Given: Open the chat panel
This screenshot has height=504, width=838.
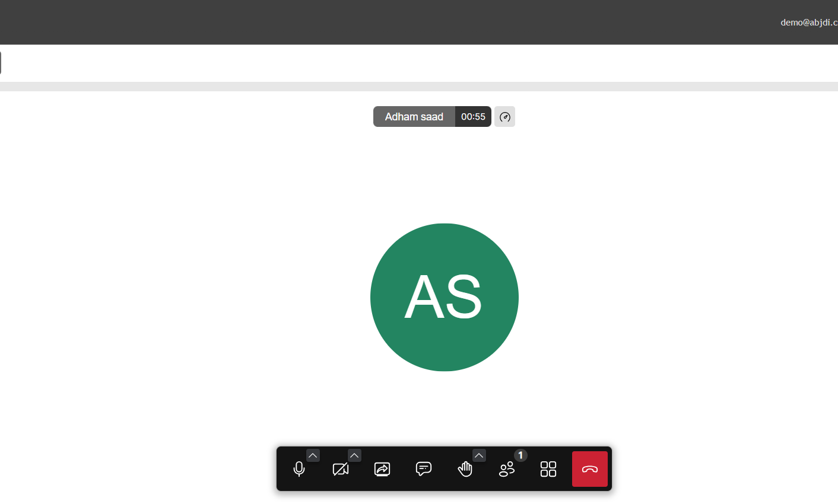Looking at the screenshot, I should pyautogui.click(x=424, y=469).
